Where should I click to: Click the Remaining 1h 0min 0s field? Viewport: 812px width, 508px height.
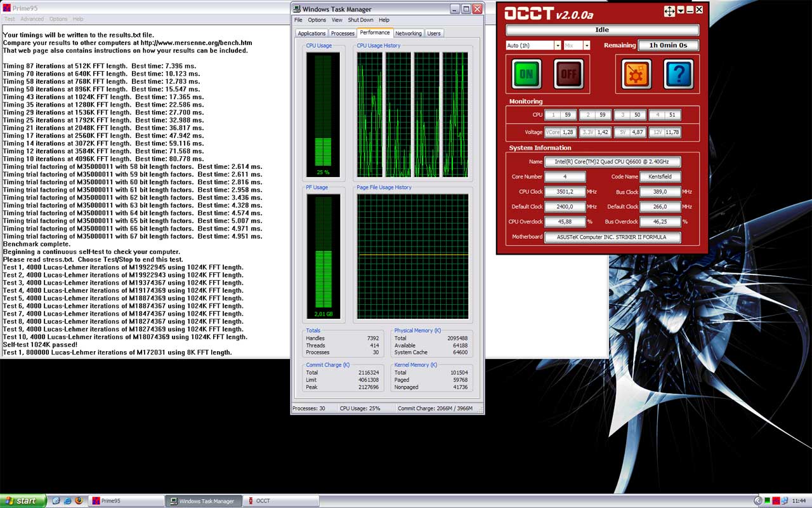pos(668,45)
